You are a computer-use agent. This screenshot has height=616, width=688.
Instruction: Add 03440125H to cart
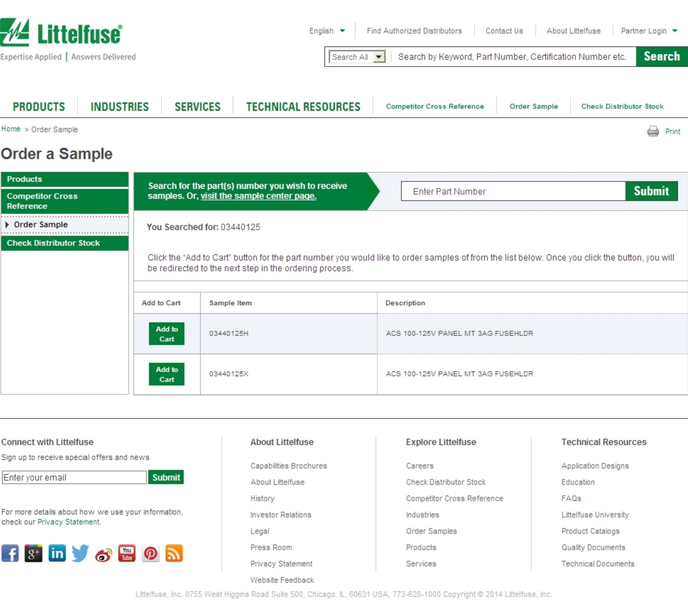pyautogui.click(x=167, y=334)
